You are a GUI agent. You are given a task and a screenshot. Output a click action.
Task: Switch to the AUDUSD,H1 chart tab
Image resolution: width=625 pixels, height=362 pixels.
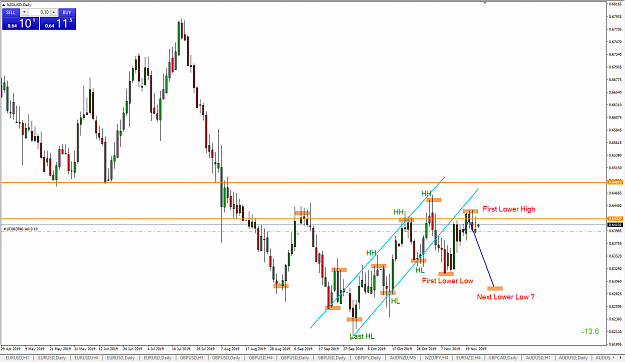[538, 358]
